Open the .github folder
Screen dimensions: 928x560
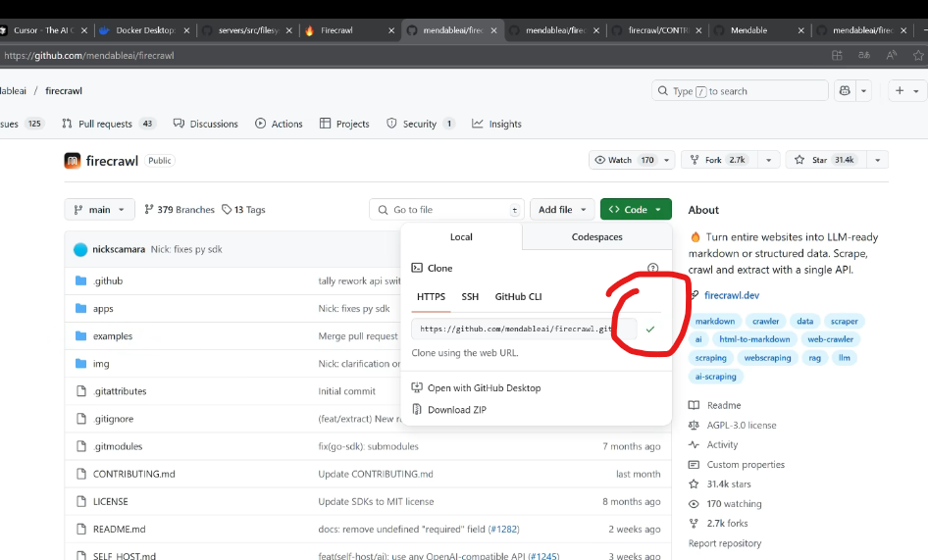(108, 281)
